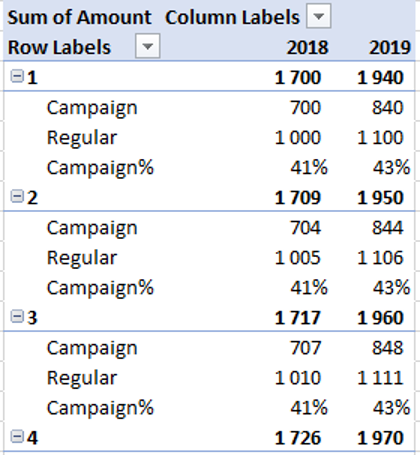This screenshot has width=420, height=456.
Task: Select group 3 total 1 960 cell
Action: 380,318
